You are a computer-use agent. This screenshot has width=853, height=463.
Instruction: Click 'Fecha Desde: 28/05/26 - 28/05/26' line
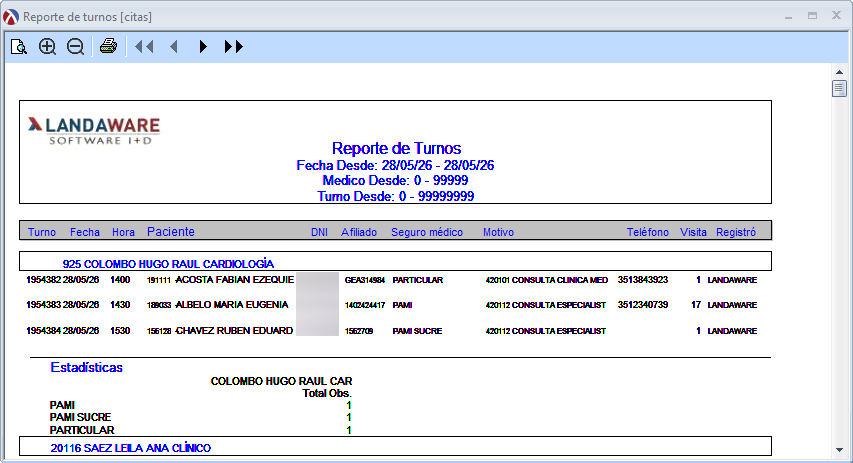pyautogui.click(x=395, y=165)
